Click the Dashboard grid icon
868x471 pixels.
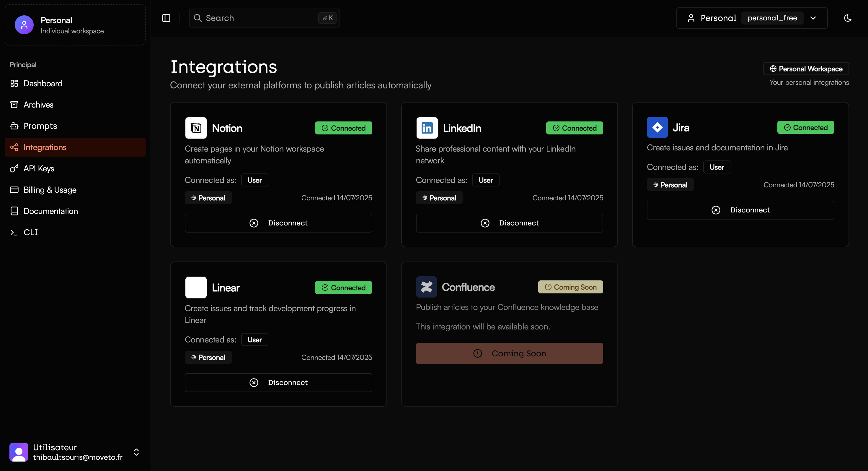pyautogui.click(x=14, y=83)
